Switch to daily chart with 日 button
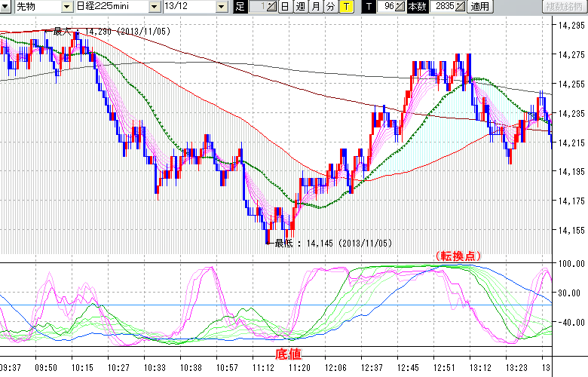The height and width of the screenshot is (377, 588). (284, 7)
